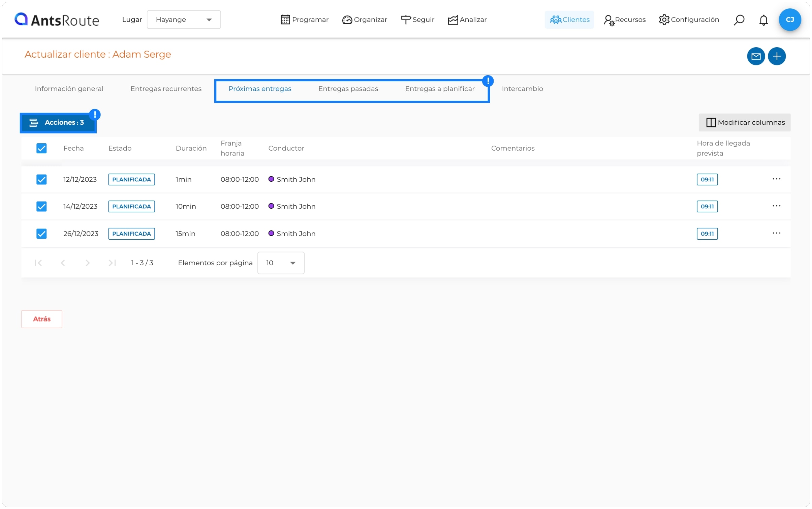Open the search magnifier icon
Image resolution: width=812 pixels, height=509 pixels.
(x=738, y=20)
